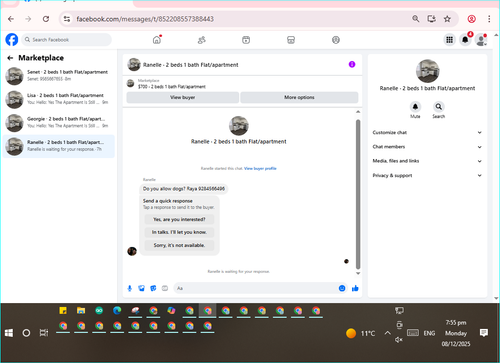This screenshot has width=500, height=363.
Task: Choose a GIF icon
Action: (165, 288)
